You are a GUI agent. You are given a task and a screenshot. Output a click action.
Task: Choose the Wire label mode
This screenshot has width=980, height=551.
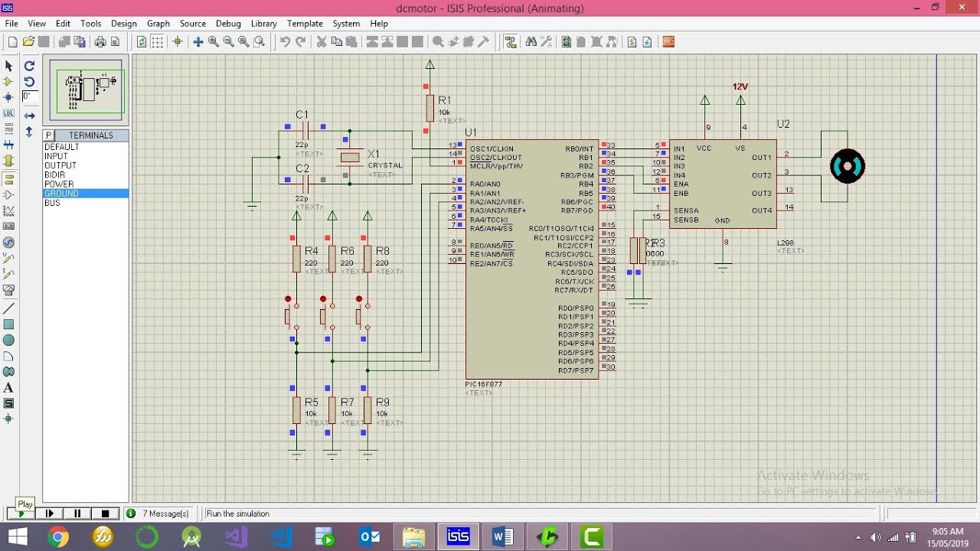(x=8, y=113)
